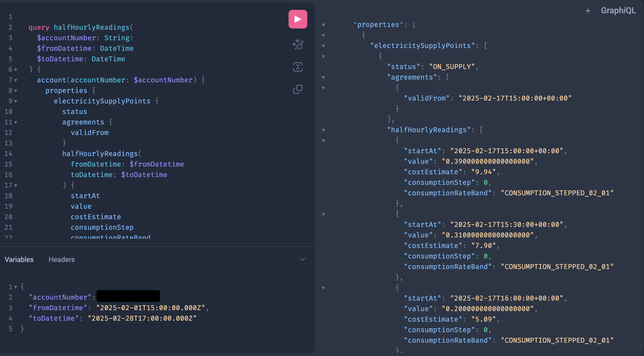Click the Copy query icon
644x356 pixels.
click(x=297, y=89)
